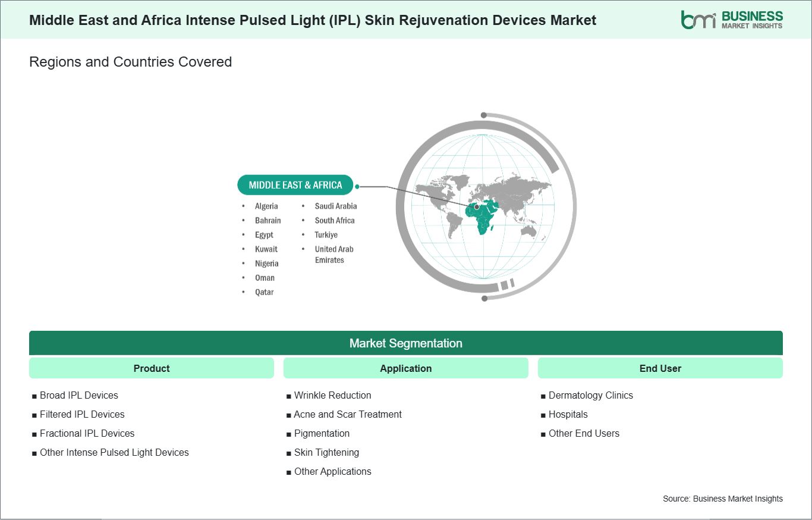Select Egypt in the country list
Screen dimensions: 812x520
pos(265,234)
